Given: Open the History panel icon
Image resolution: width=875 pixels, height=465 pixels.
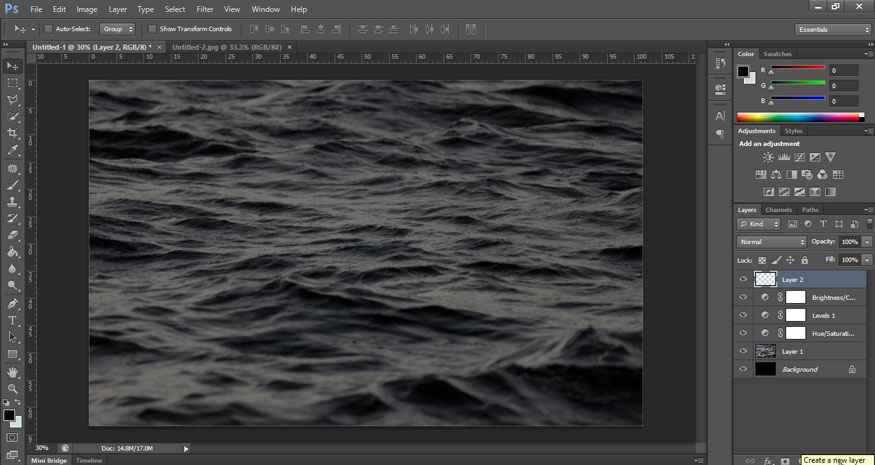Looking at the screenshot, I should pos(720,64).
